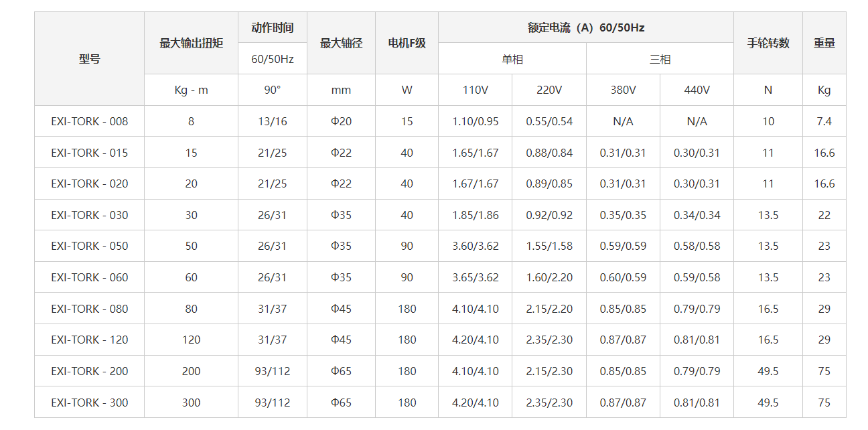
Task: Click torque value 8 in the 008 row
Action: click(x=191, y=121)
